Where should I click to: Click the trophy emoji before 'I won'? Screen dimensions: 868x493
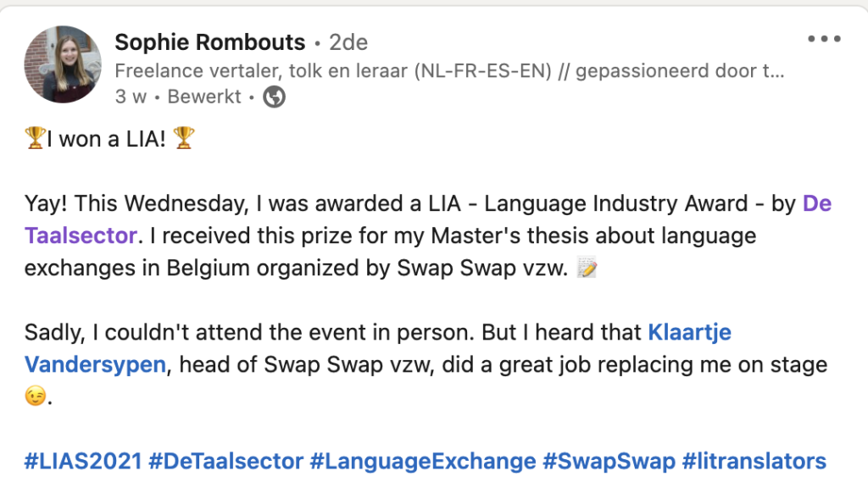tap(35, 138)
